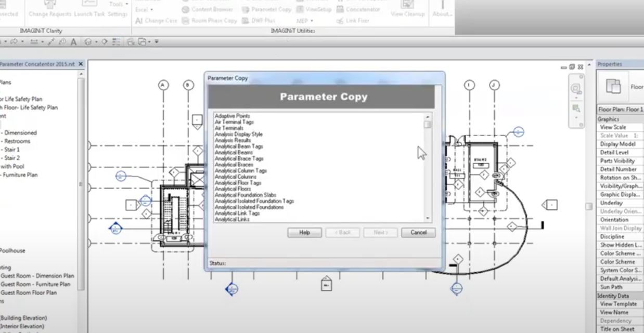Screen dimensions: 644x333
Task: Expand the Excel dropdown
Action: (x=142, y=9)
